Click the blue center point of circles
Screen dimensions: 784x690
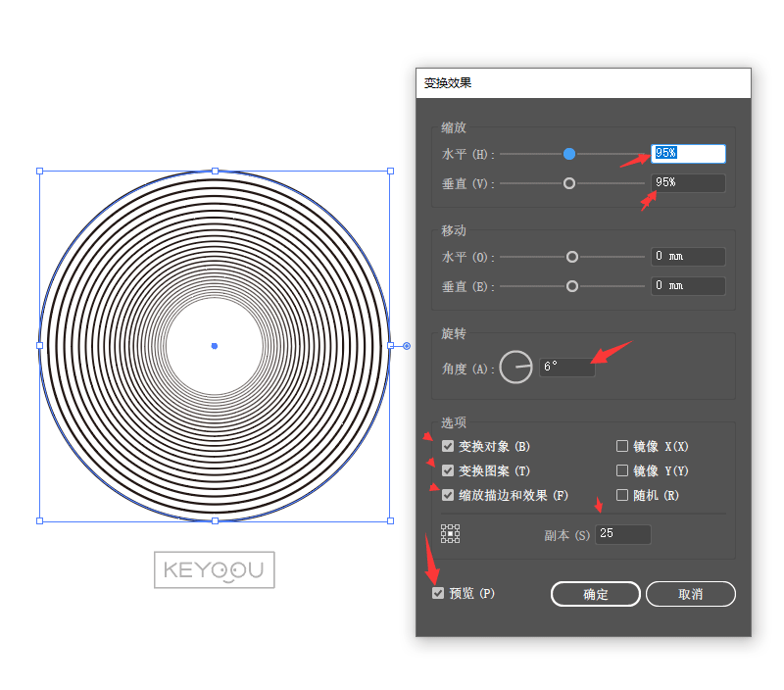(215, 345)
